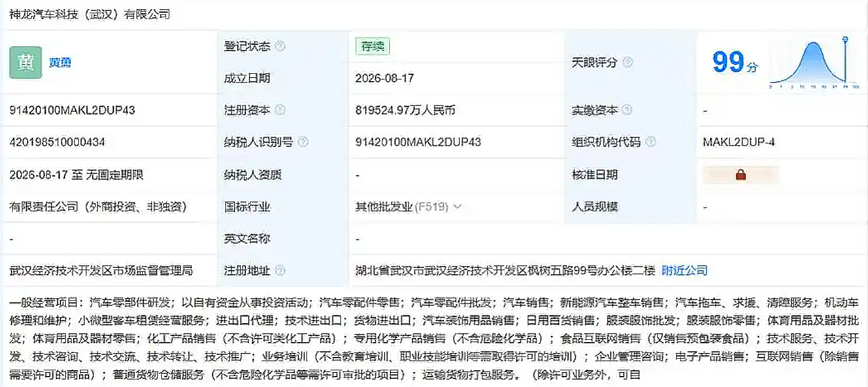Click the red lock icon for 核准日期
The image size is (868, 387).
pos(741,174)
